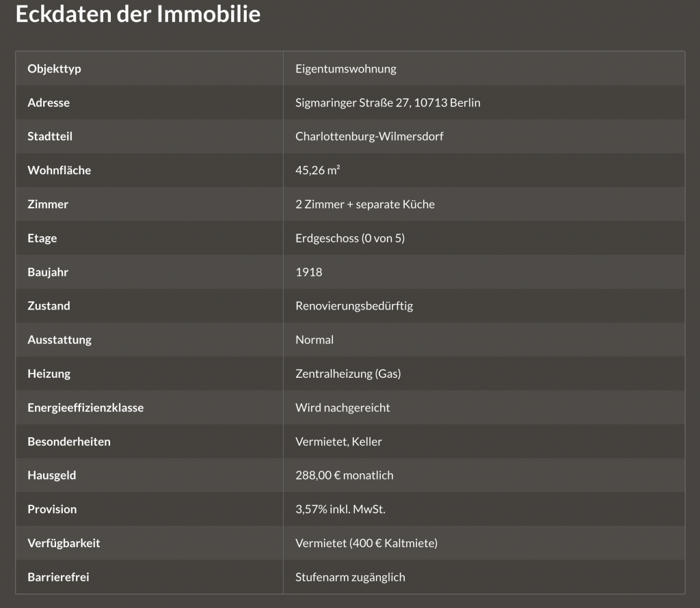Select the Eigentumswohnung value cell
The width and height of the screenshot is (700, 608).
click(x=346, y=68)
